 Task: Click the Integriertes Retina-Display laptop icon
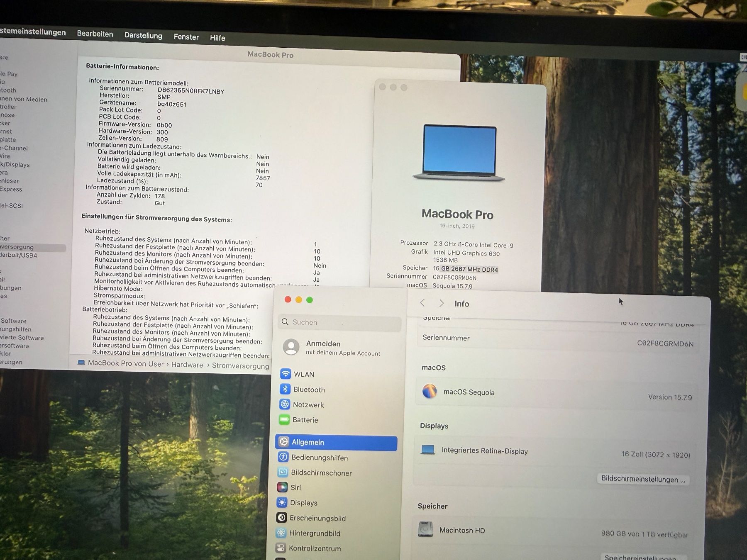(428, 449)
